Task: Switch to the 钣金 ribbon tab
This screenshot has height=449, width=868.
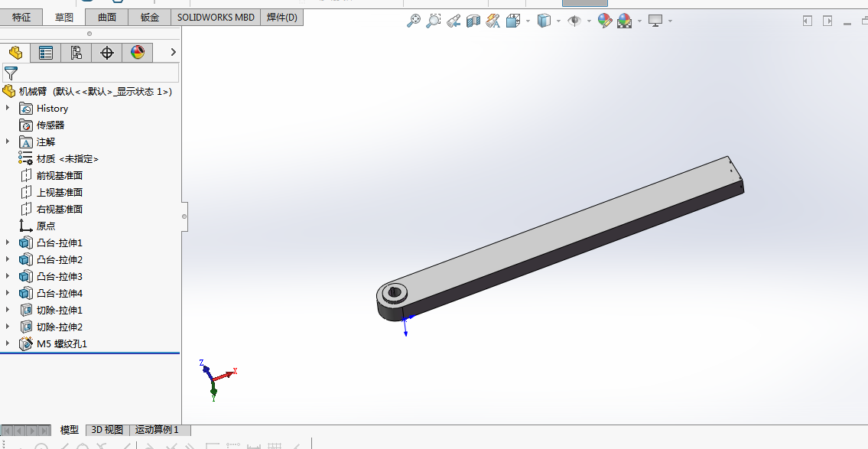Action: [x=149, y=17]
